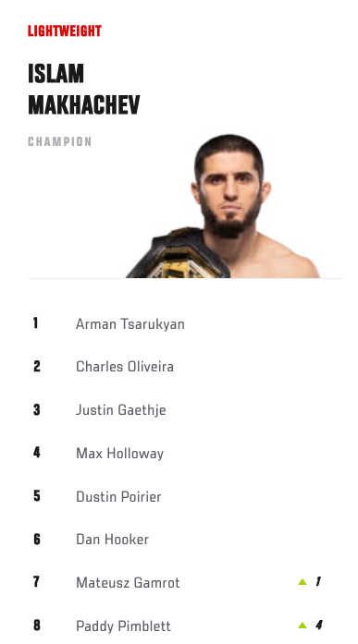
Task: Click the CHAMPION label under Makhachev
Action: point(59,141)
